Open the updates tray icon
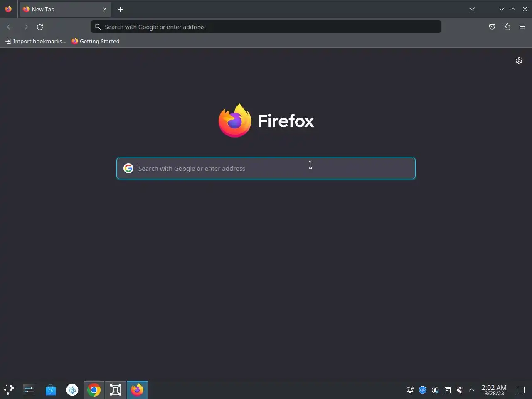 [x=435, y=390]
